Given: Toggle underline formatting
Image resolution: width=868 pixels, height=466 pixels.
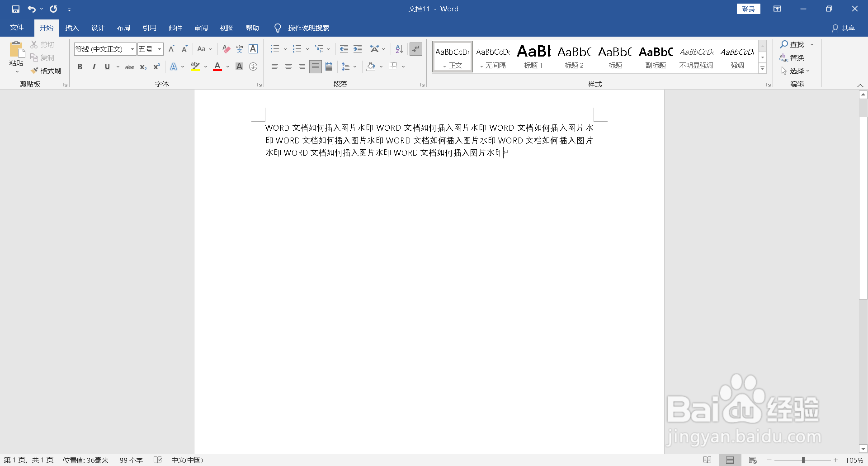Looking at the screenshot, I should coord(107,67).
